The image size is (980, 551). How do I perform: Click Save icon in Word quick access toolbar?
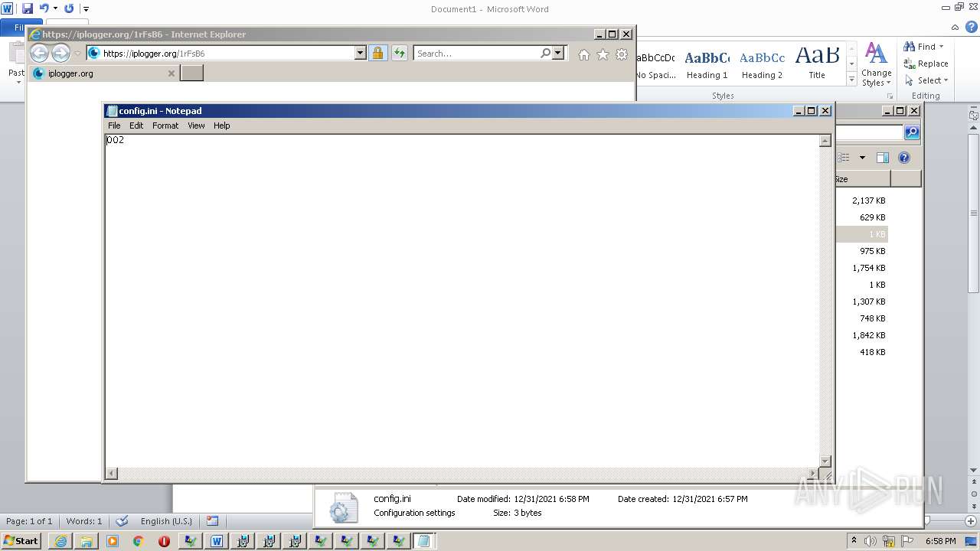pos(28,8)
